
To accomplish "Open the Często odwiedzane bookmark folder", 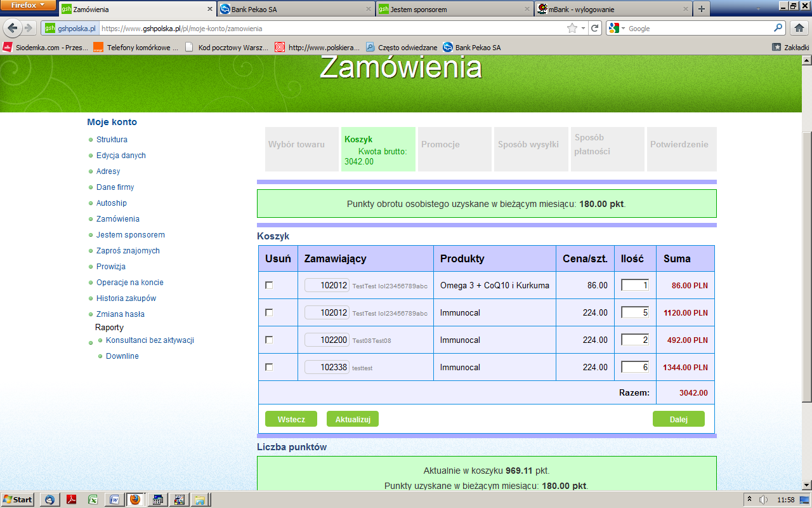I will click(402, 47).
